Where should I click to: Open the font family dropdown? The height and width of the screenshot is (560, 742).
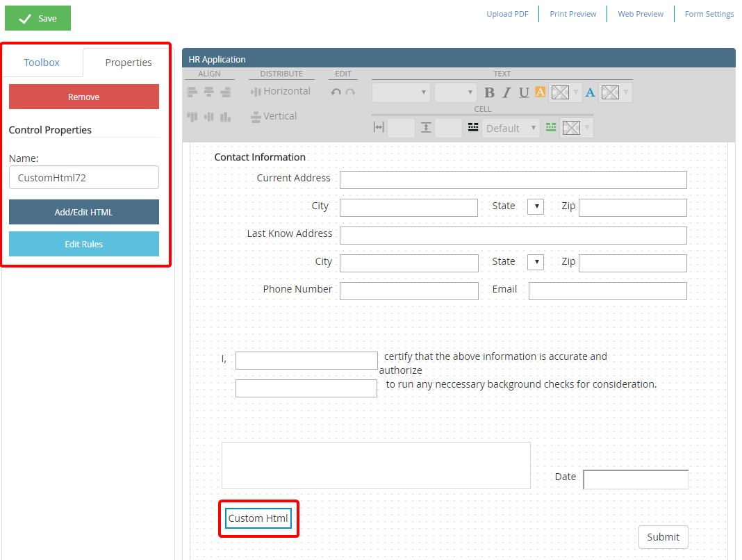pos(401,92)
